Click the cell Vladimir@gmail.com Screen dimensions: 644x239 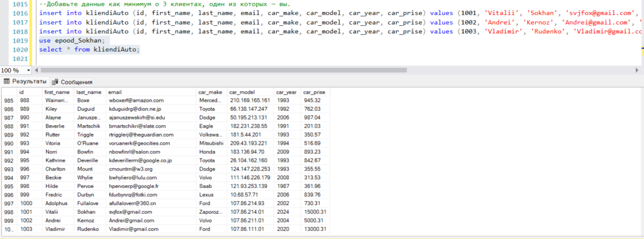(x=151, y=229)
